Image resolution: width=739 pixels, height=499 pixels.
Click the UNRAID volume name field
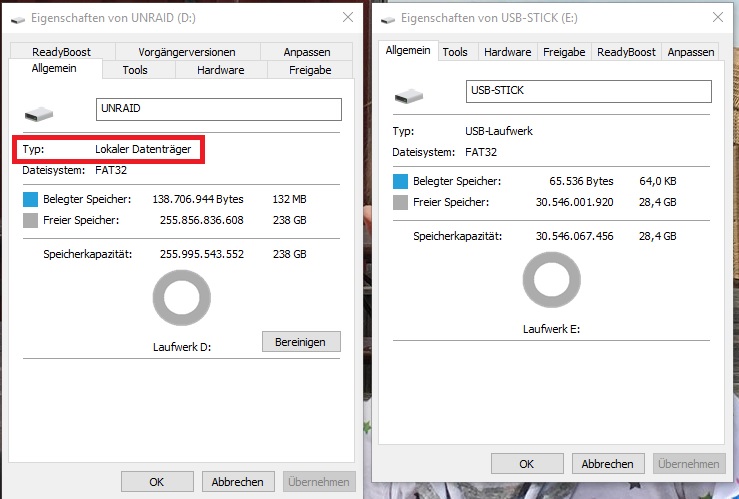click(219, 109)
